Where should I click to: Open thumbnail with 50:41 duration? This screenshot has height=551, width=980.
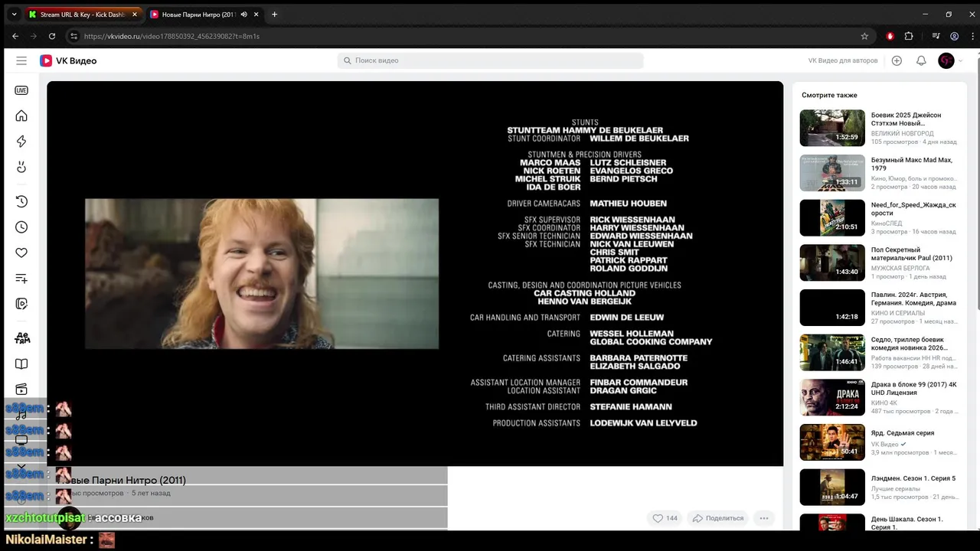(832, 442)
